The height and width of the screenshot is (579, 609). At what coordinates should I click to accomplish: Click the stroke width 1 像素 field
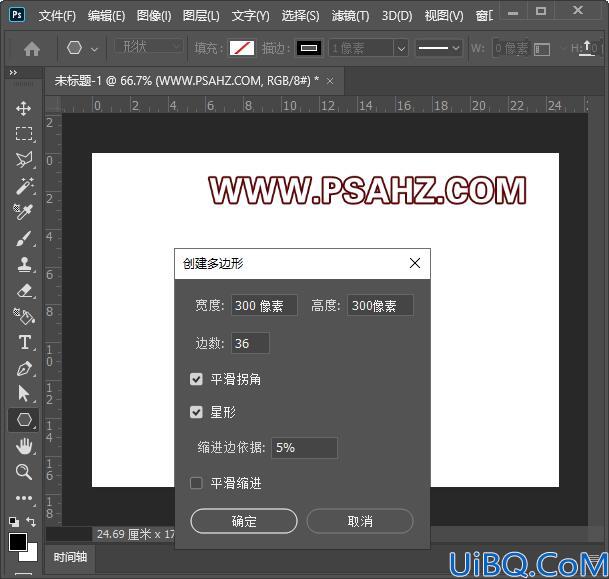click(x=361, y=49)
